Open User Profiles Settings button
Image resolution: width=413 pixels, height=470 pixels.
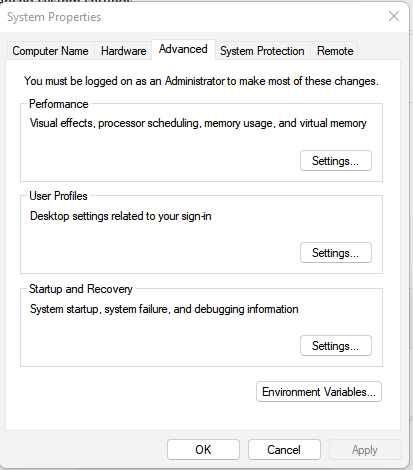pos(336,253)
